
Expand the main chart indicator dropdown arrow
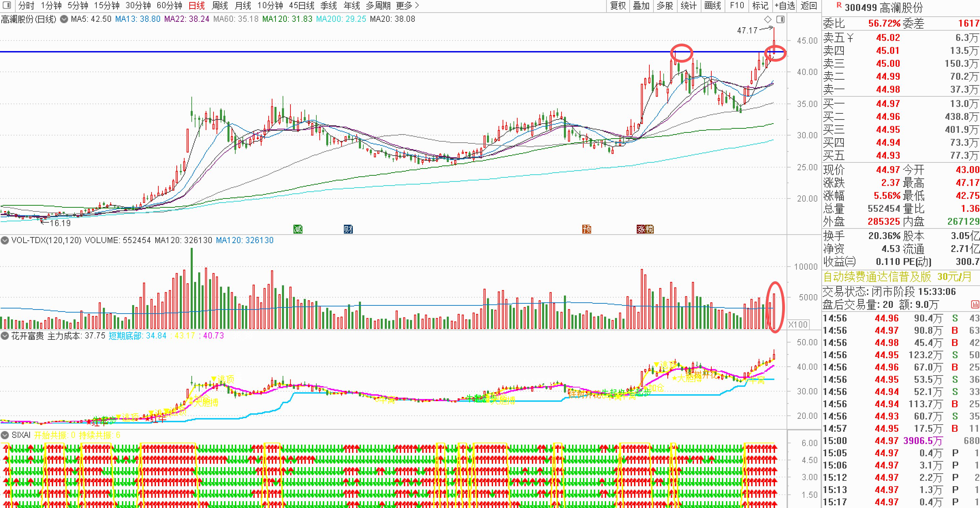pyautogui.click(x=64, y=19)
